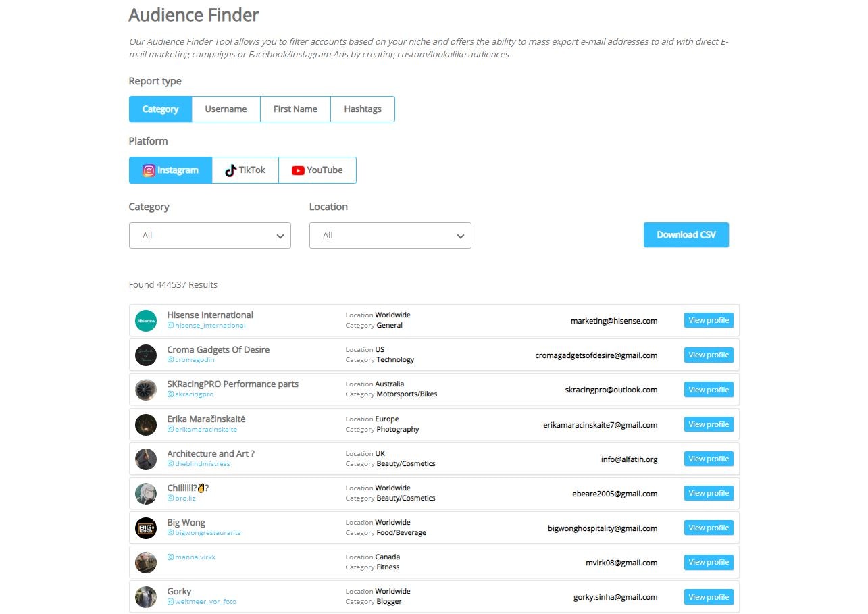This screenshot has height=614, width=868.
Task: Click the Download CSV button
Action: (x=686, y=234)
